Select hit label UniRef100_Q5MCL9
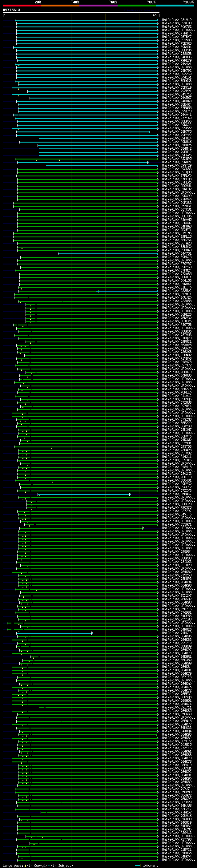Screen dimensions: 197x868 click(177, 88)
